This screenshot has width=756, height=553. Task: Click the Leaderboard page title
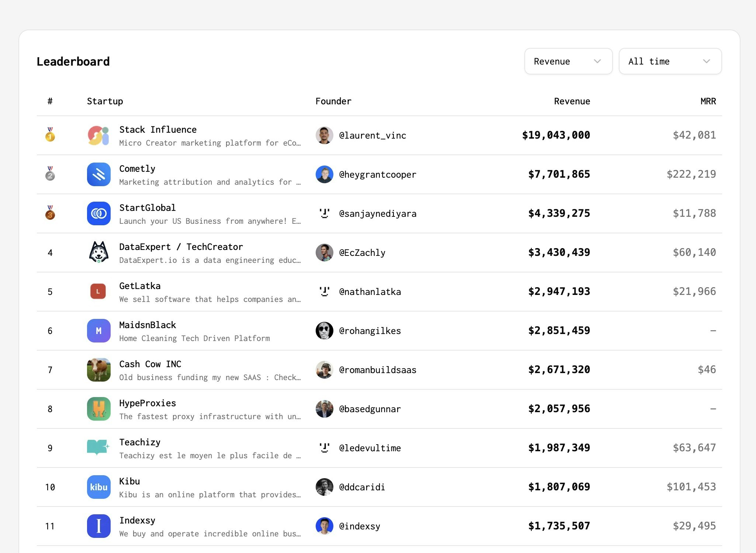point(73,61)
